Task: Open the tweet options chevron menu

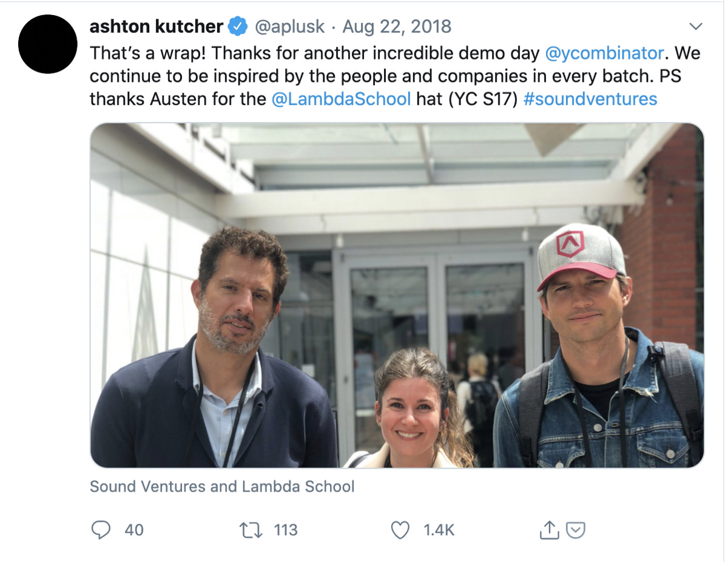Action: click(x=696, y=26)
